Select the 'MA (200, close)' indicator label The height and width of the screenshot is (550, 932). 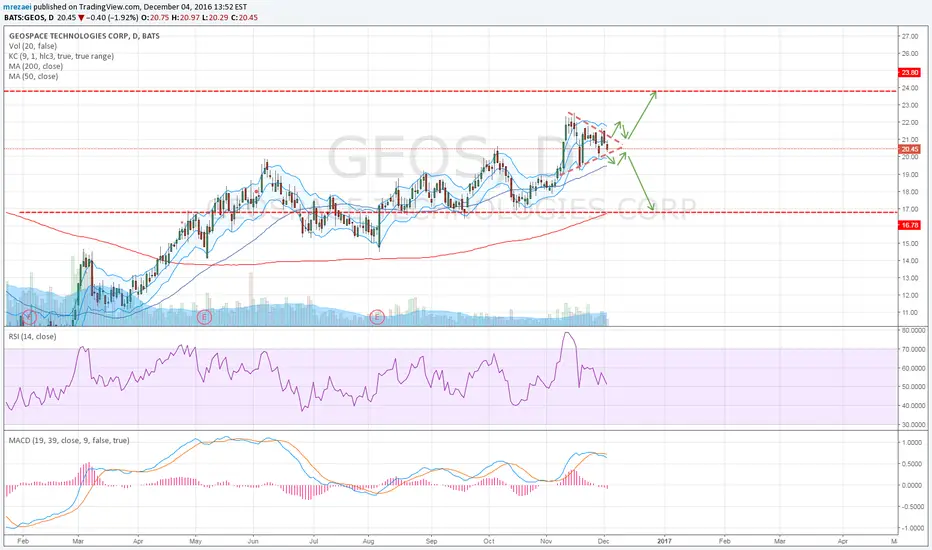(36, 66)
